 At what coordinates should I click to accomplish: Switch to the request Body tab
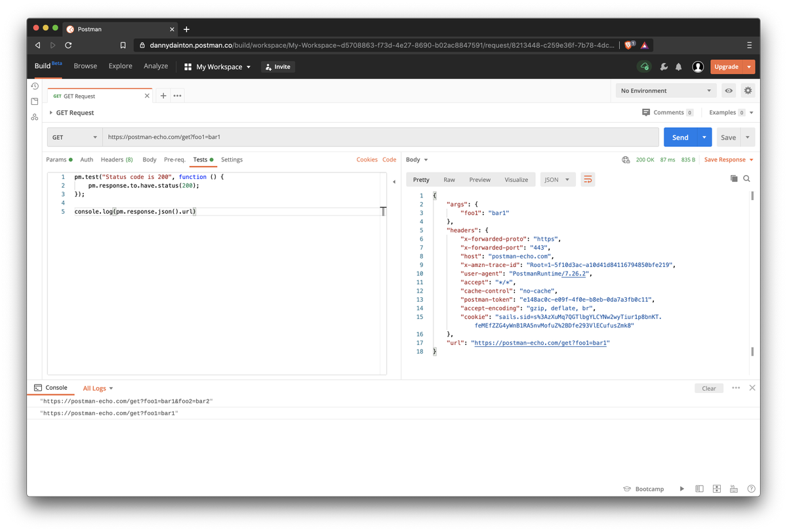150,159
